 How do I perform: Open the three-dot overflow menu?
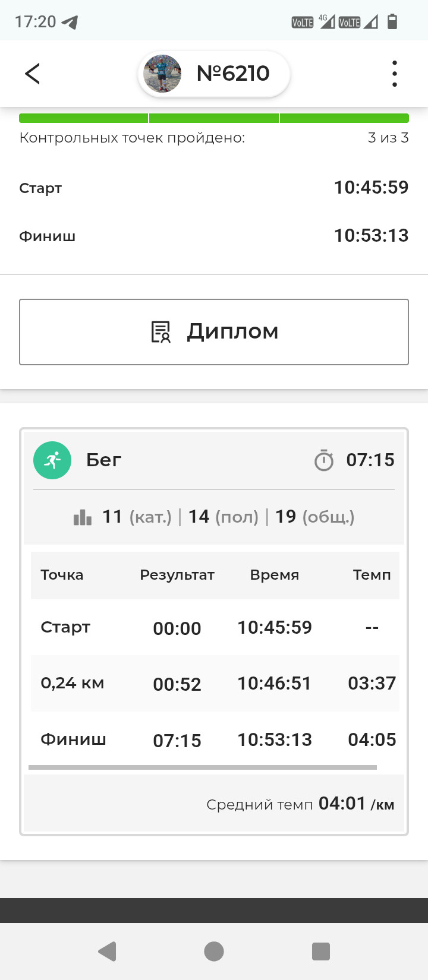[x=394, y=74]
